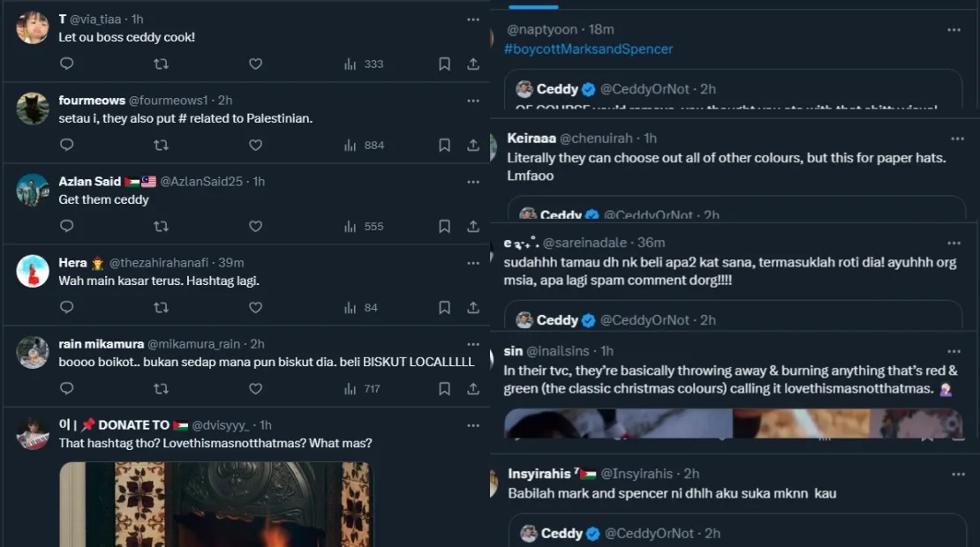The width and height of the screenshot is (980, 547).
Task: Reply to via_tiaa's tweet
Action: pyautogui.click(x=66, y=64)
